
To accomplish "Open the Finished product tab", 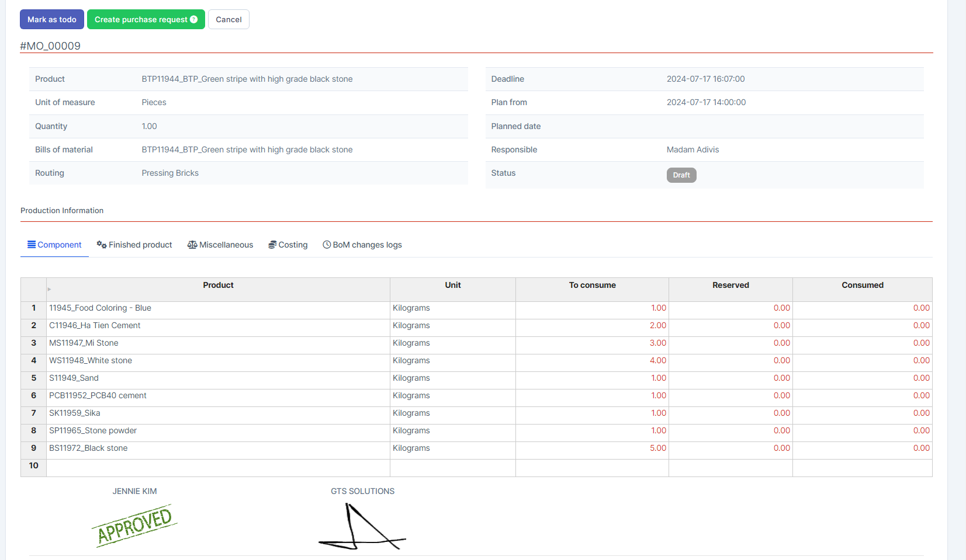I will pos(140,245).
